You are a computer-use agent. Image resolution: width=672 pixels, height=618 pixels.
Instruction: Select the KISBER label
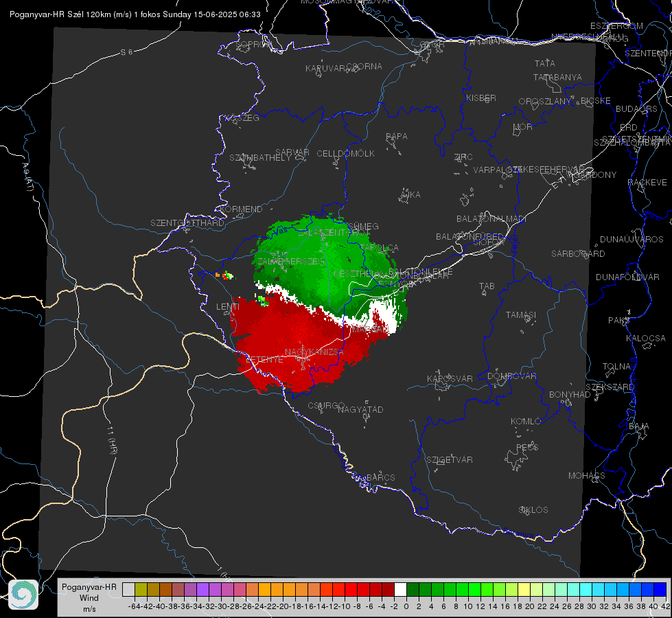coord(481,98)
